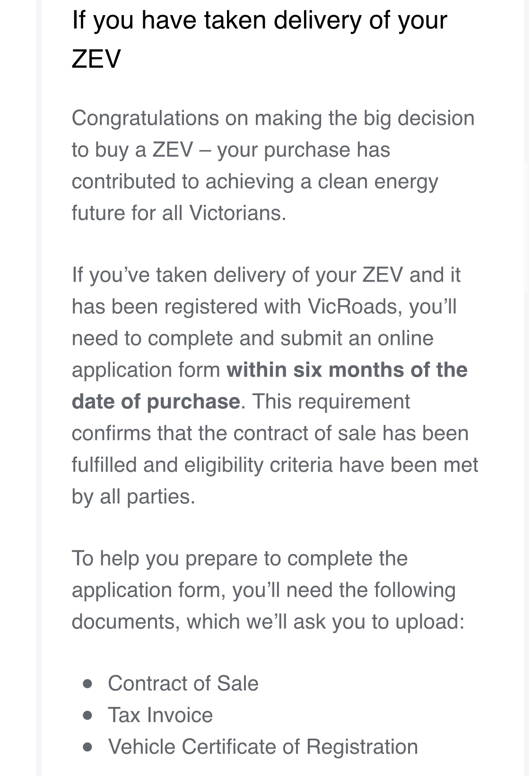Image resolution: width=532 pixels, height=776 pixels.
Task: Click the bullet beside 'Vehicle Certificate of Registration'
Action: [87, 747]
